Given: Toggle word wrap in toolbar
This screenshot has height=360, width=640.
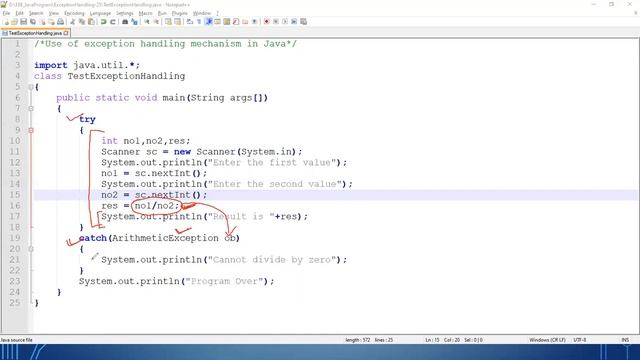Looking at the screenshot, I should pos(190,22).
